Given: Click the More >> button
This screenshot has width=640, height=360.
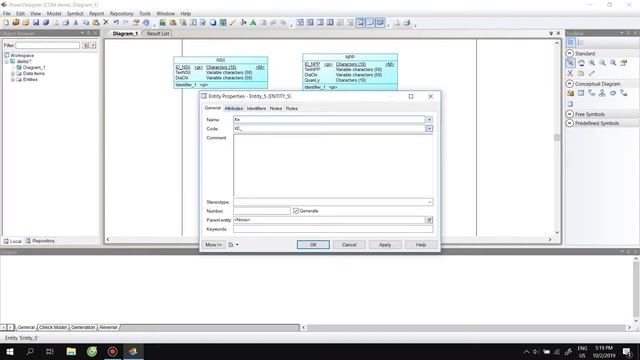Looking at the screenshot, I should click(213, 245).
